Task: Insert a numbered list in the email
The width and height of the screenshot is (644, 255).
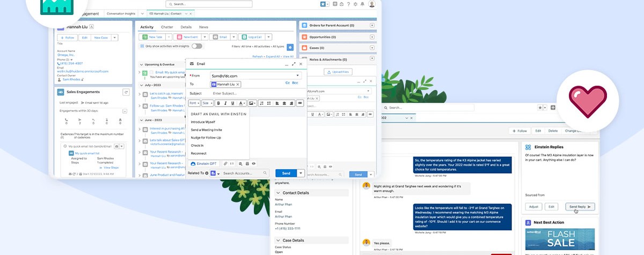Action: pos(261,103)
